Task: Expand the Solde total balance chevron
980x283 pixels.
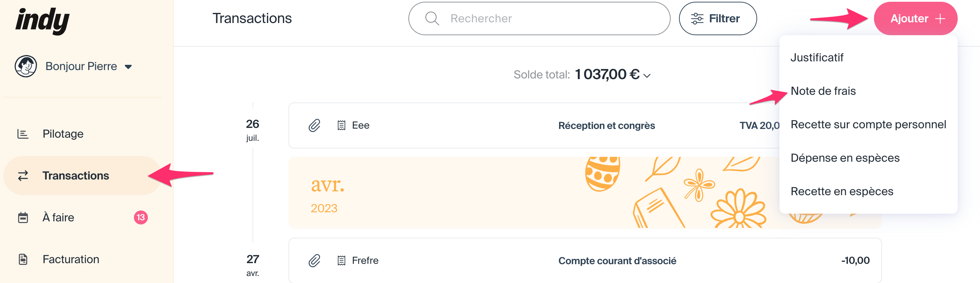Action: point(647,76)
